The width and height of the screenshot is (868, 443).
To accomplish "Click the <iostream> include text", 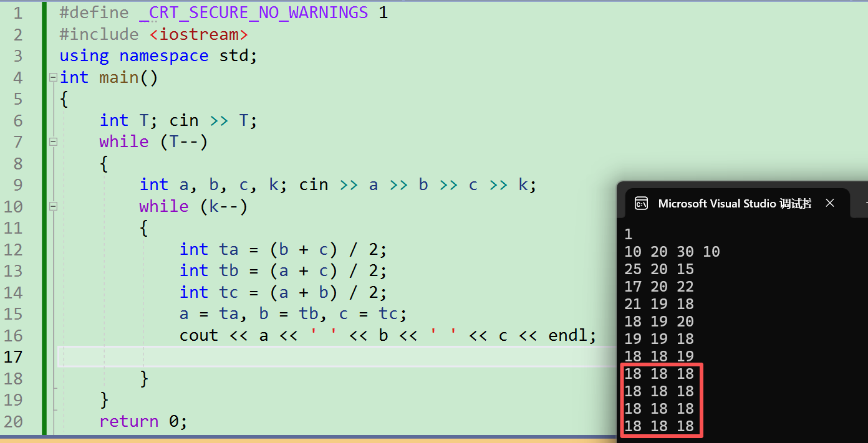I will click(200, 34).
